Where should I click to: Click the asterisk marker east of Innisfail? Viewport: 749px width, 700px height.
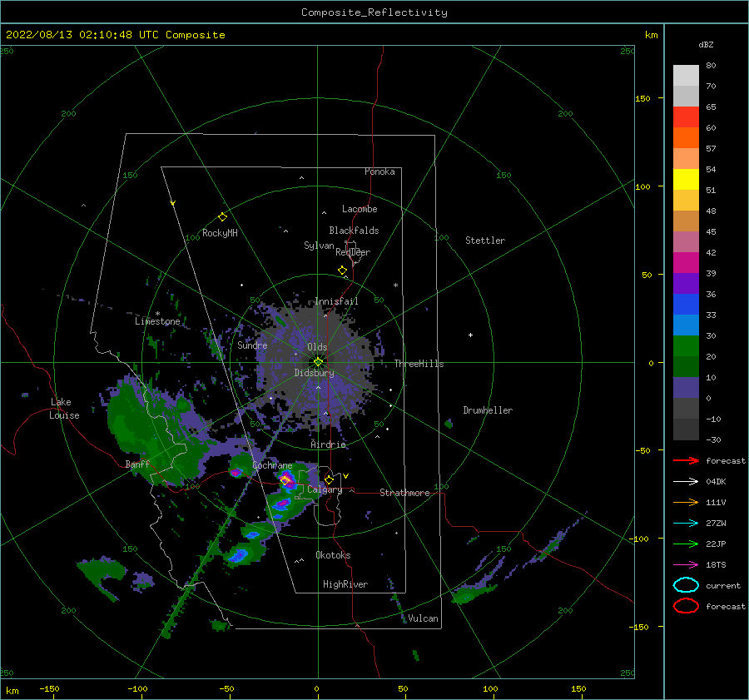click(x=395, y=285)
